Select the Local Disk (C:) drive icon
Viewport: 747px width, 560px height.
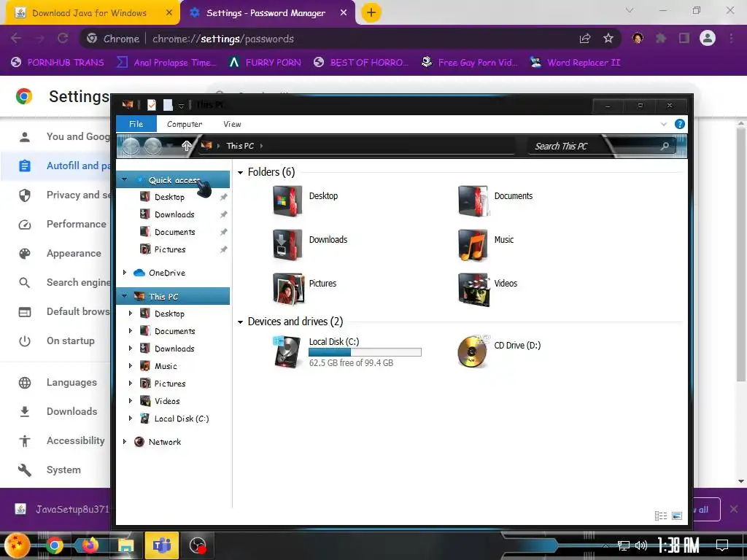287,351
